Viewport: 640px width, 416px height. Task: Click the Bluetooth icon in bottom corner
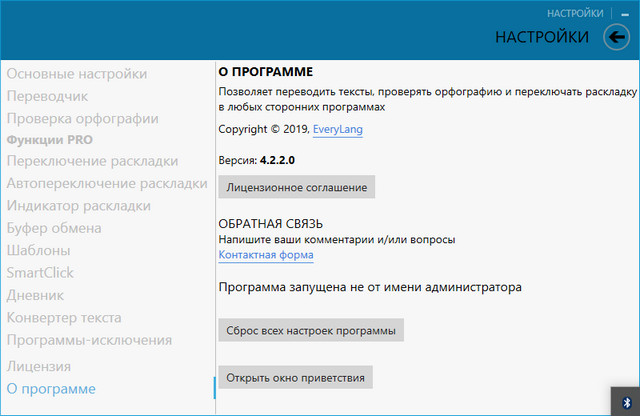(626, 400)
